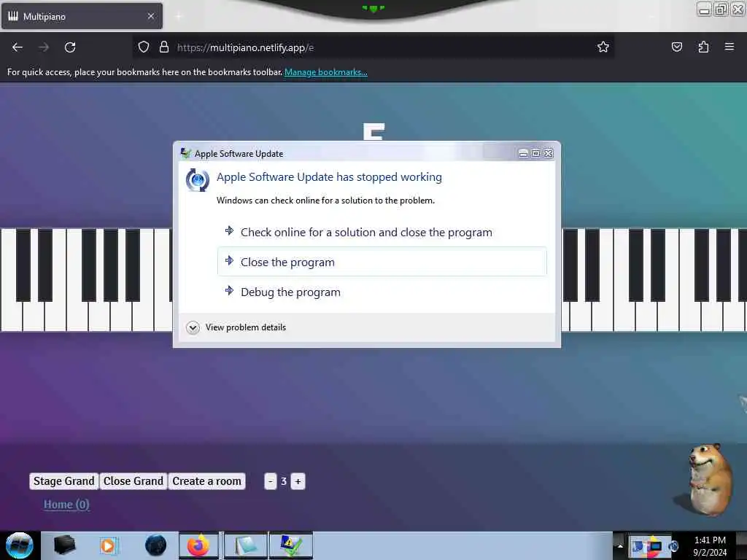Increase octave with the plus button

click(298, 481)
